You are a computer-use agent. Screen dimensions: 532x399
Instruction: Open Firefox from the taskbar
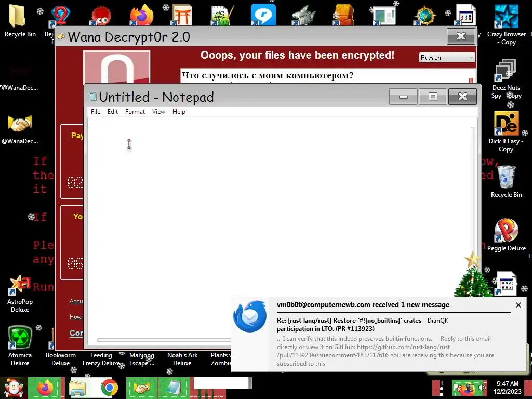pyautogui.click(x=46, y=388)
